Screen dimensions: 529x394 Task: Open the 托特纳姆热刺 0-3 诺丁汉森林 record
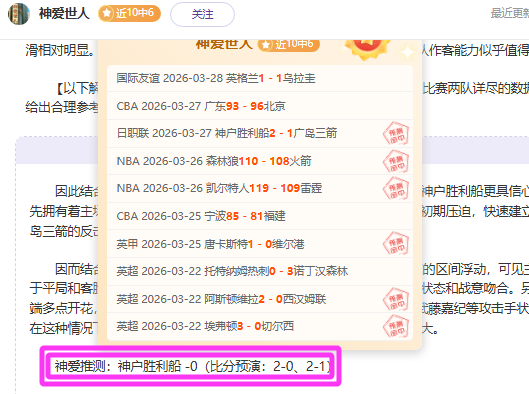click(260, 271)
